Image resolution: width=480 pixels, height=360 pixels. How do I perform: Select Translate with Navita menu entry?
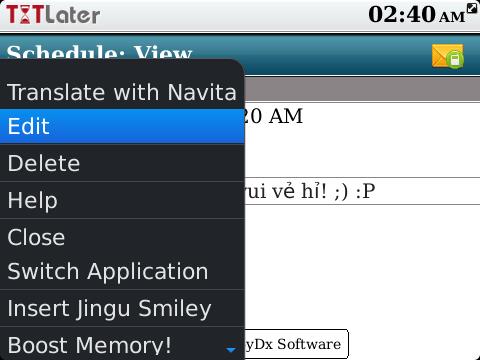(x=122, y=92)
